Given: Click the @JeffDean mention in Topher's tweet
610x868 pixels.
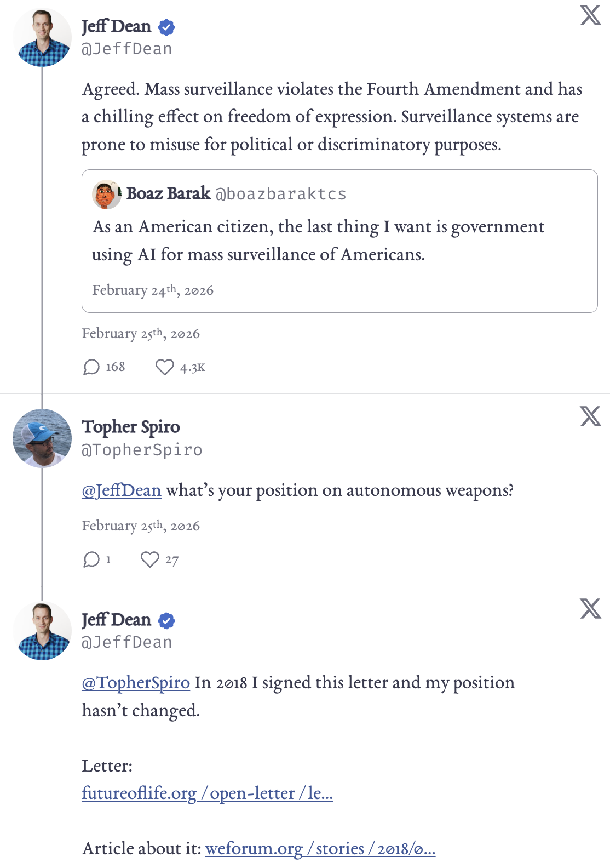Looking at the screenshot, I should click(122, 490).
